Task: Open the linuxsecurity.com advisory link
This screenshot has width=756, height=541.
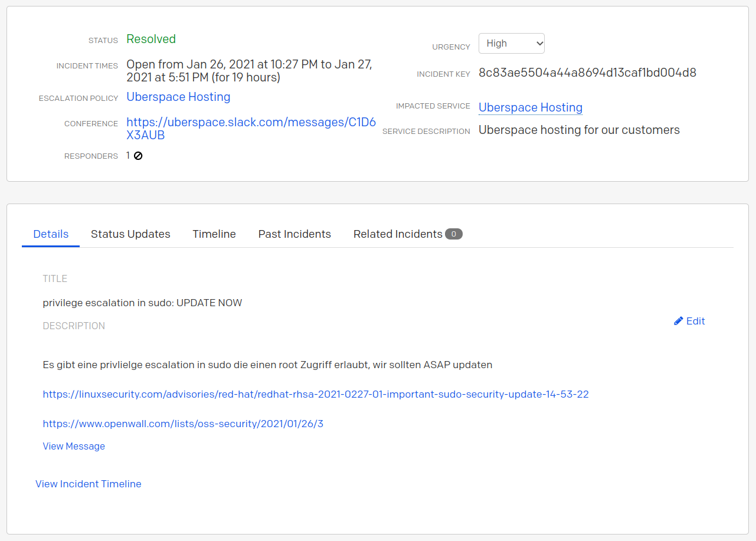Action: tap(316, 394)
